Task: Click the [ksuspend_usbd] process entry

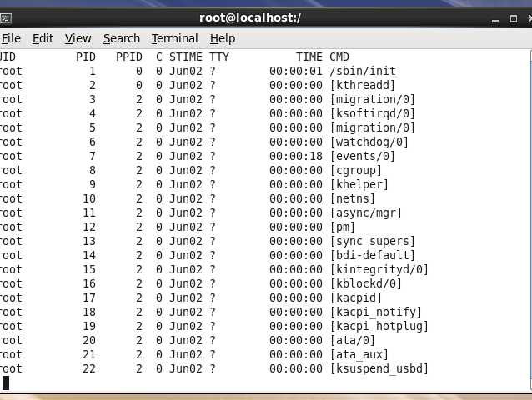Action: 379,369
